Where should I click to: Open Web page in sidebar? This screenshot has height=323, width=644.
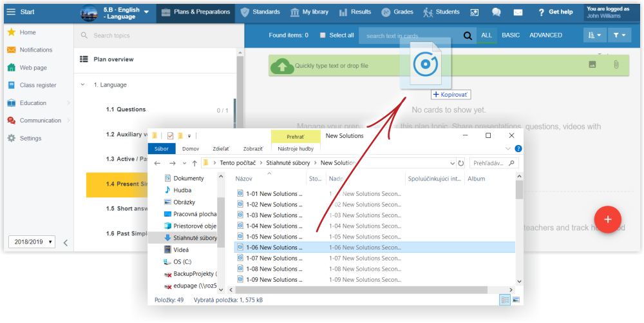[x=33, y=68]
